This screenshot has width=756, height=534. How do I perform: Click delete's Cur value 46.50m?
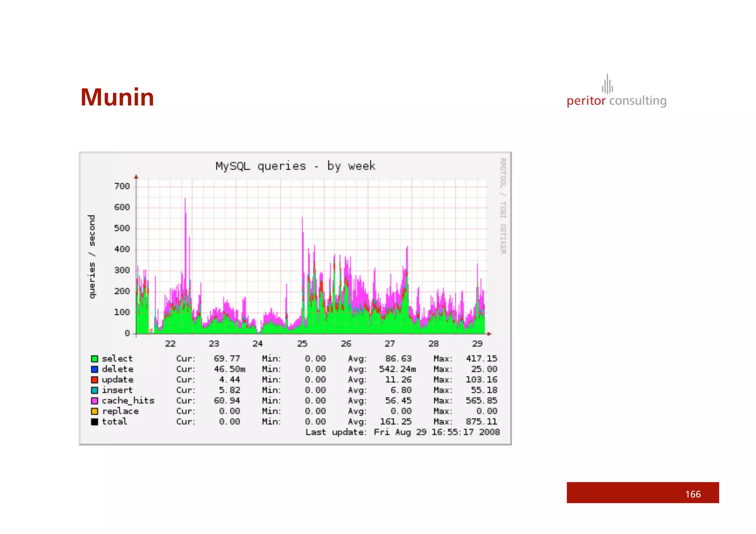(230, 369)
